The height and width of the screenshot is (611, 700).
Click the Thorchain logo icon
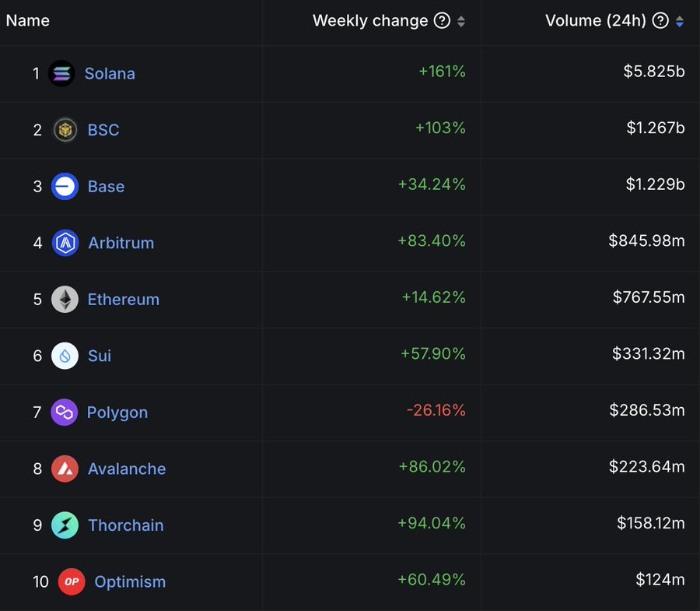pos(65,525)
